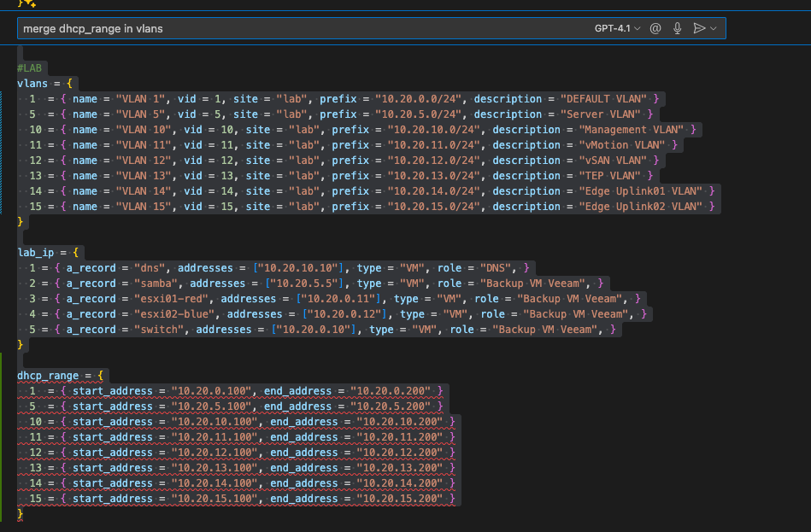The height and width of the screenshot is (532, 811).
Task: Open the GPT-4.1 model picker dropdown
Action: pyautogui.click(x=617, y=28)
